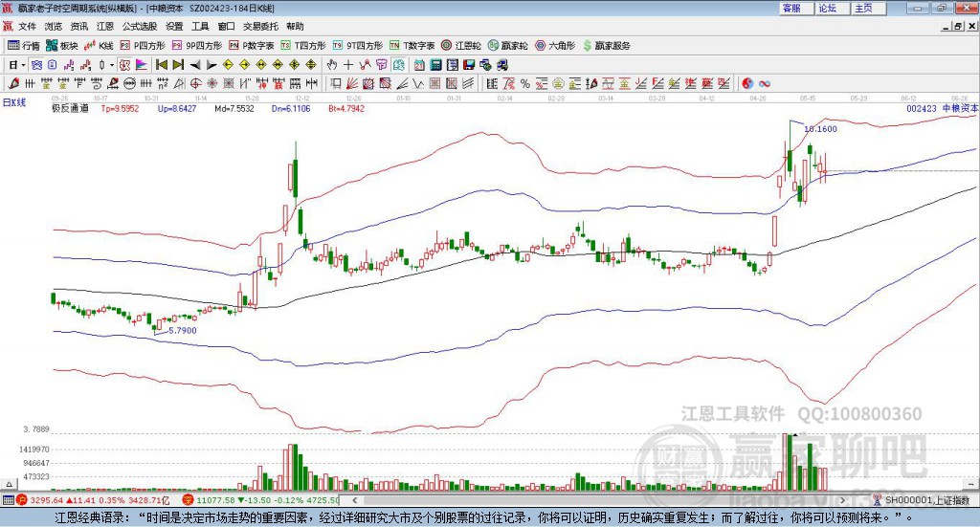This screenshot has width=980, height=527.
Task: Switch to K线 chart view
Action: [99, 46]
